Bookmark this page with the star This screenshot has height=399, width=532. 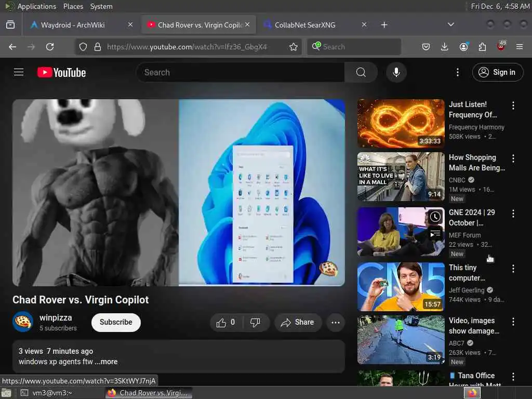(294, 47)
